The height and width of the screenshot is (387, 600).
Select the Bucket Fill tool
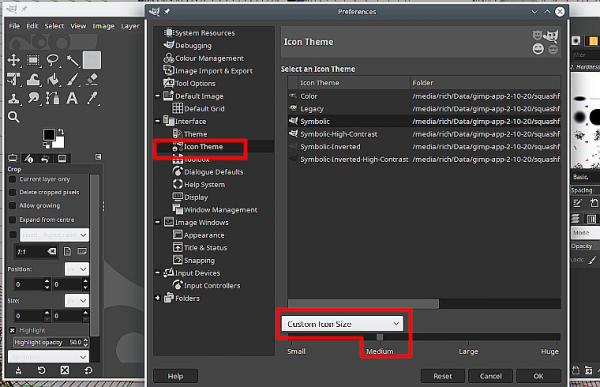pyautogui.click(x=53, y=79)
